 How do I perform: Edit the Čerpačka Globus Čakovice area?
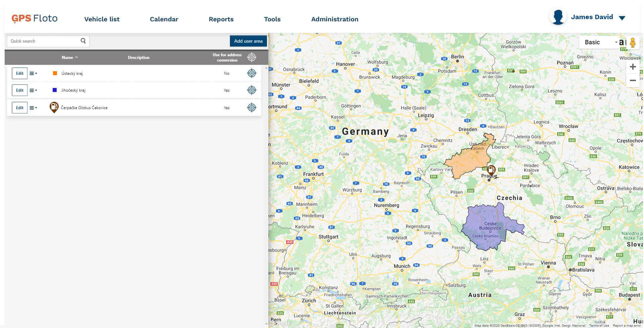click(20, 107)
